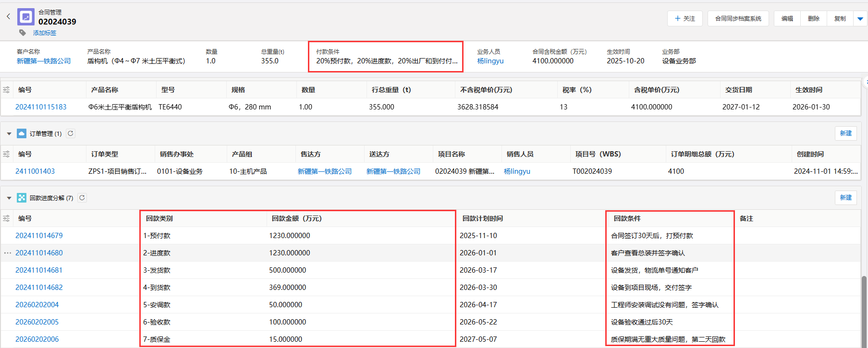Open column settings for 订单管理 table
868x348 pixels.
6,154
